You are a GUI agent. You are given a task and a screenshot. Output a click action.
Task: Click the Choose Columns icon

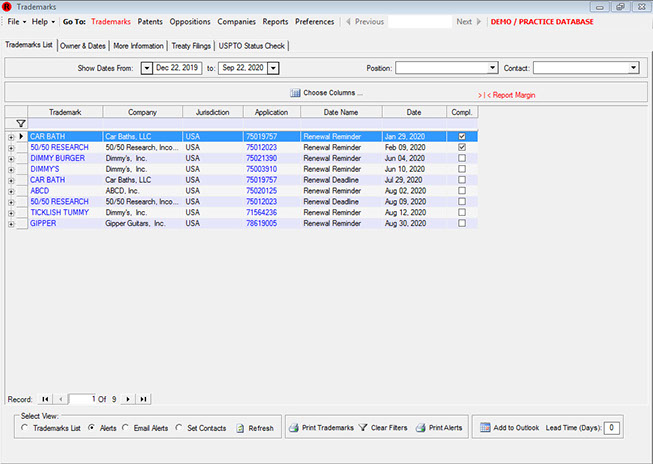296,93
